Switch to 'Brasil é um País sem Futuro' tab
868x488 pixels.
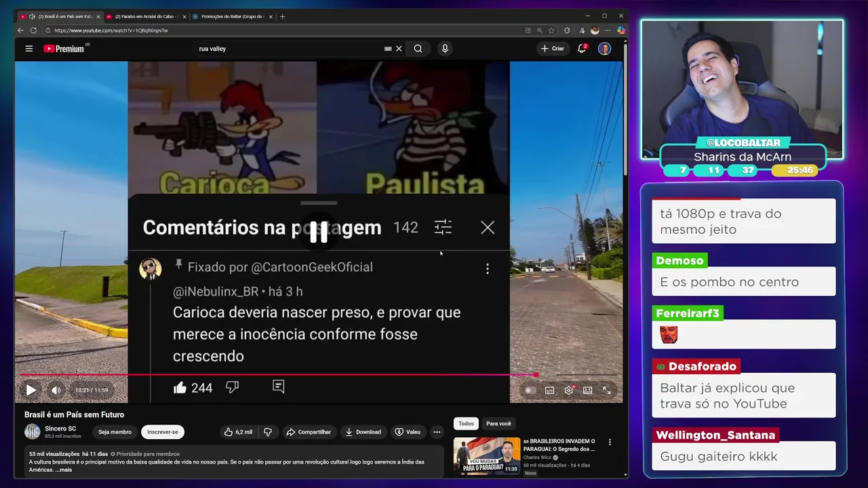tap(60, 16)
